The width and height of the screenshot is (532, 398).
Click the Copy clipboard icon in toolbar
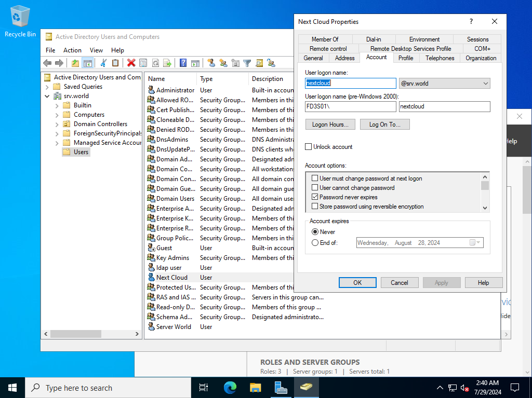pos(115,63)
